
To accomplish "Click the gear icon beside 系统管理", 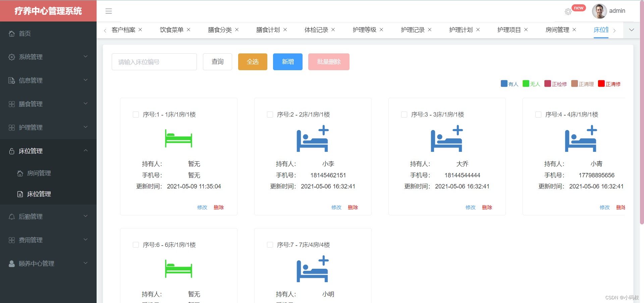I will pos(12,57).
